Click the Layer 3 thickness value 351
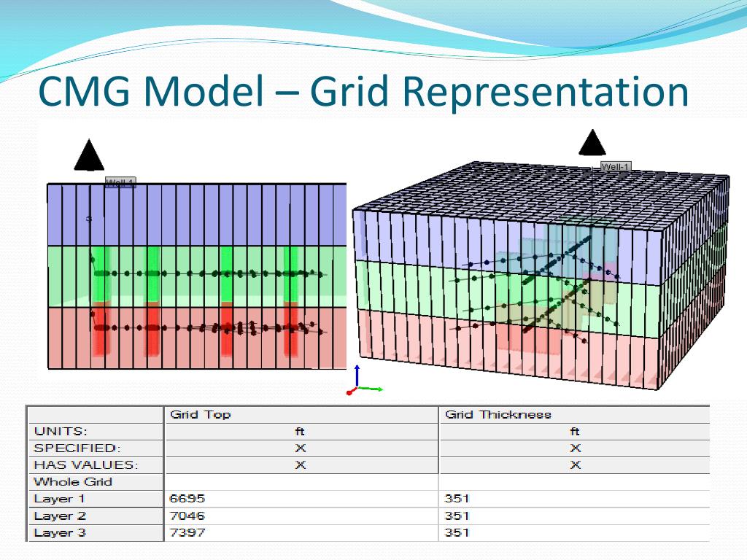 pyautogui.click(x=457, y=532)
